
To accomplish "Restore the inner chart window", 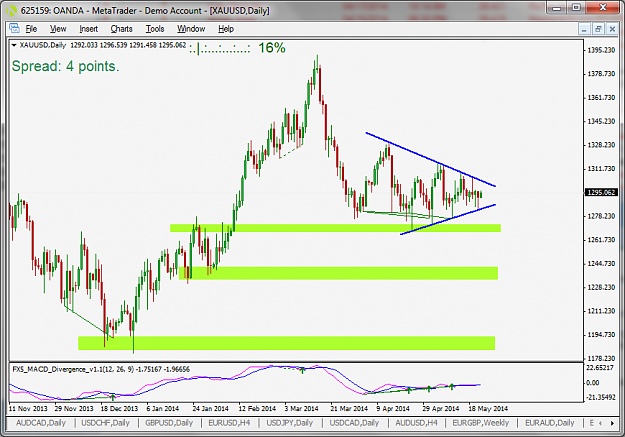I will click(x=598, y=29).
